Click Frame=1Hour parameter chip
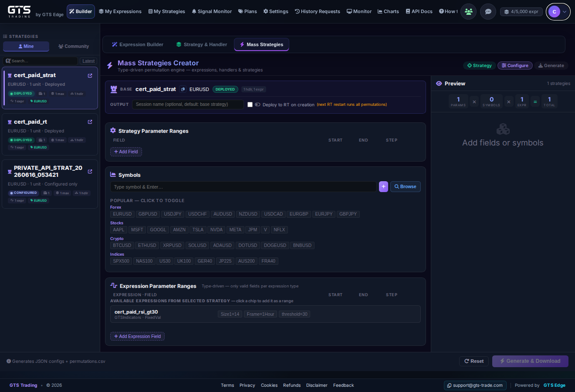Screen dimensions: 575x392 tap(260, 314)
